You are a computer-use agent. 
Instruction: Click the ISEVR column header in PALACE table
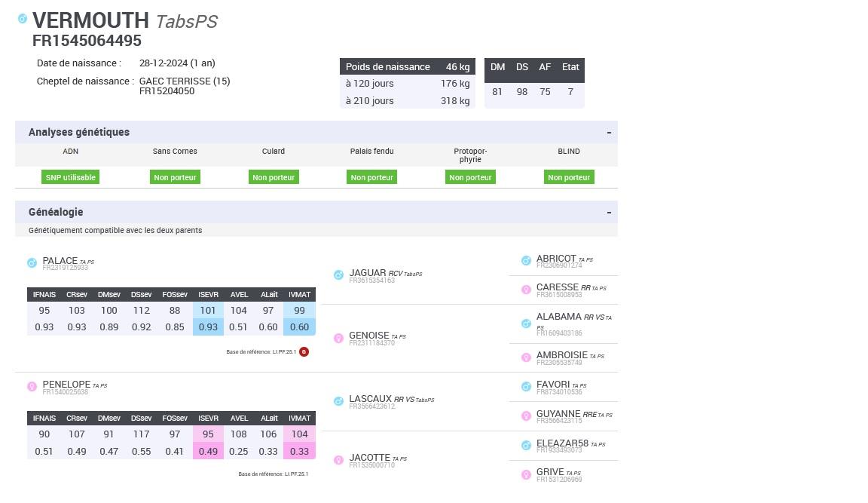click(x=208, y=295)
